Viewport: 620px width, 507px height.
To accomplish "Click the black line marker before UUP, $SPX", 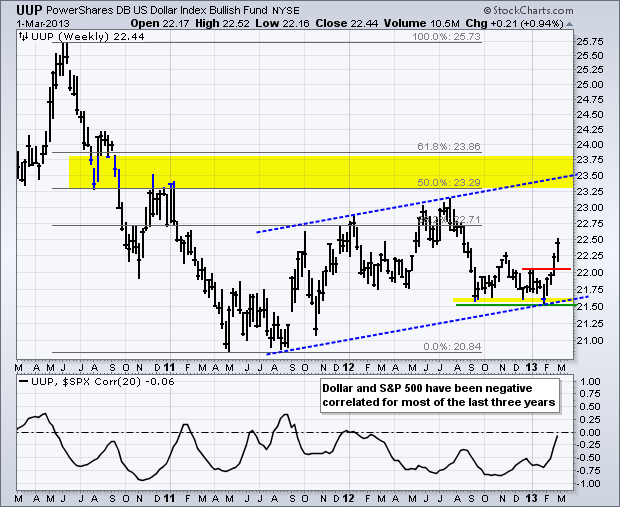I will 23,382.
